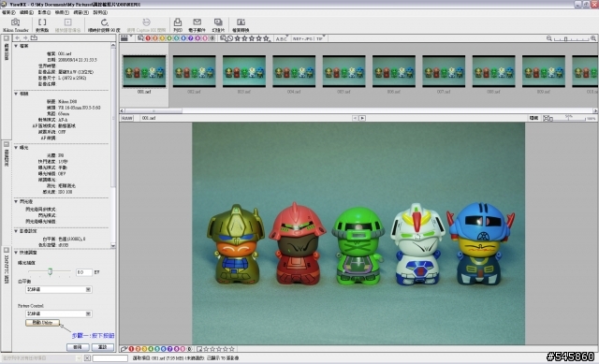Apply one star in bottom rating bar
Screen dimensions: 599x364
coord(207,349)
